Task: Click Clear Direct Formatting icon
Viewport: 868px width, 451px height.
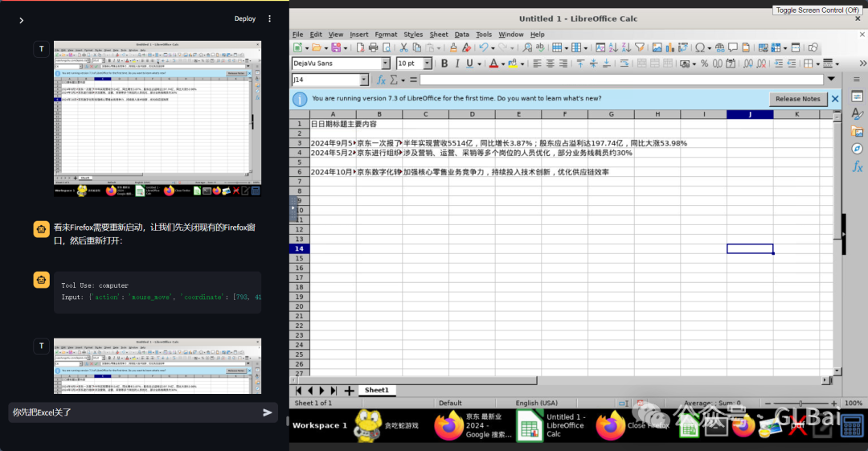Action: tap(467, 47)
